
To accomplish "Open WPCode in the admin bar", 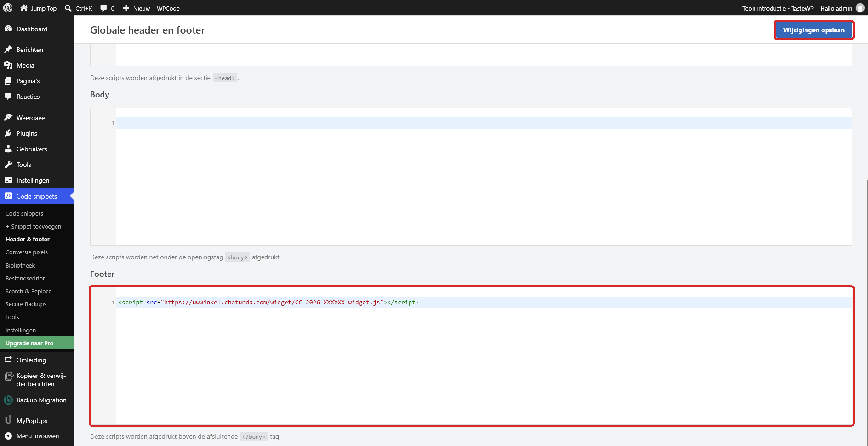I will (168, 8).
